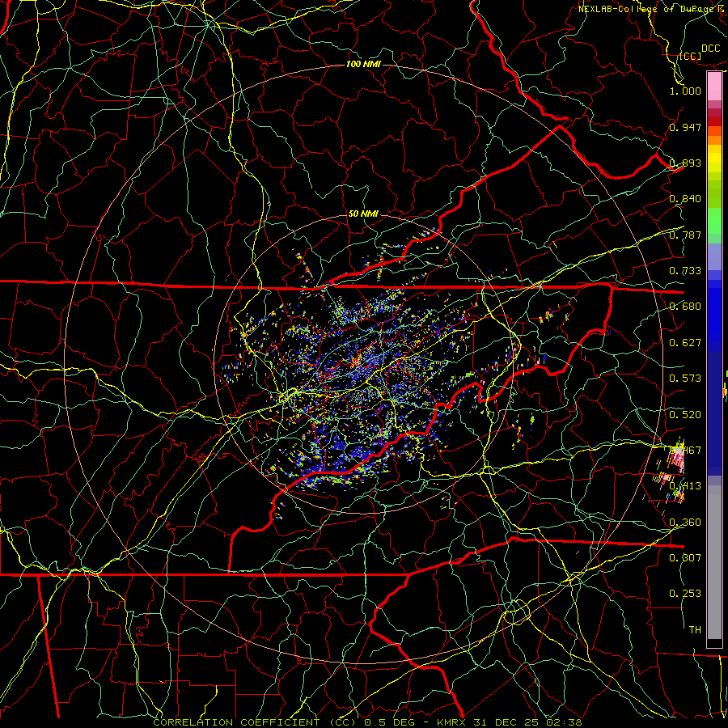Click the 0.787 scale value

[685, 235]
